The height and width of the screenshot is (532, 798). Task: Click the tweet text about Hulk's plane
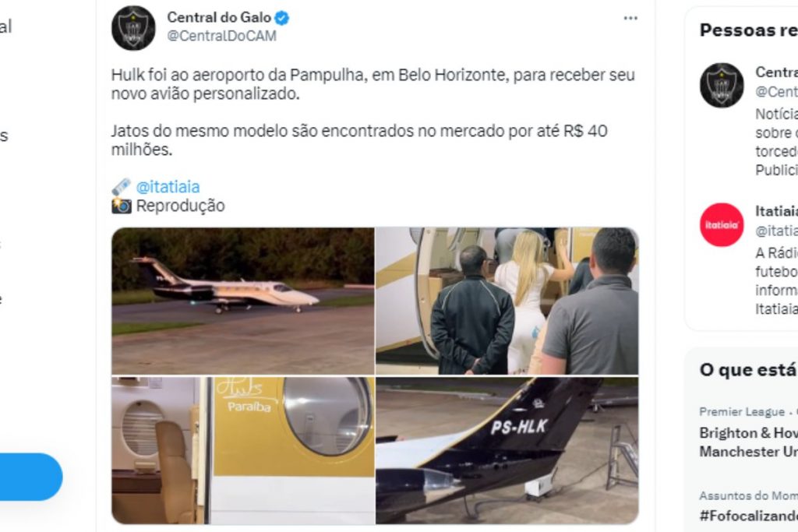(x=373, y=112)
